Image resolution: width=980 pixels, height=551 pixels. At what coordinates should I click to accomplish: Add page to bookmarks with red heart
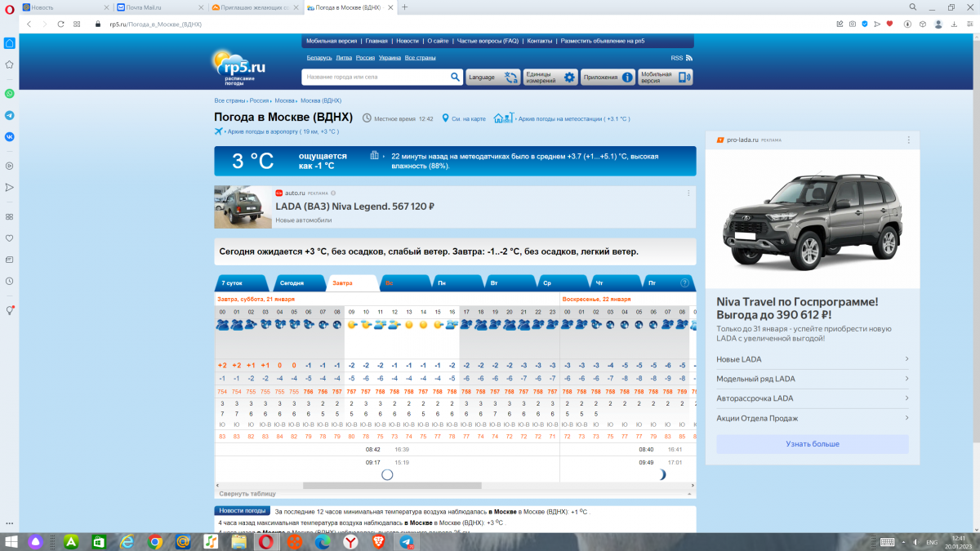(889, 24)
